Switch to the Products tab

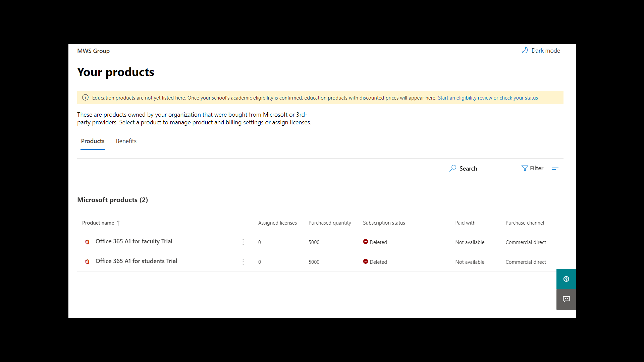coord(93,141)
